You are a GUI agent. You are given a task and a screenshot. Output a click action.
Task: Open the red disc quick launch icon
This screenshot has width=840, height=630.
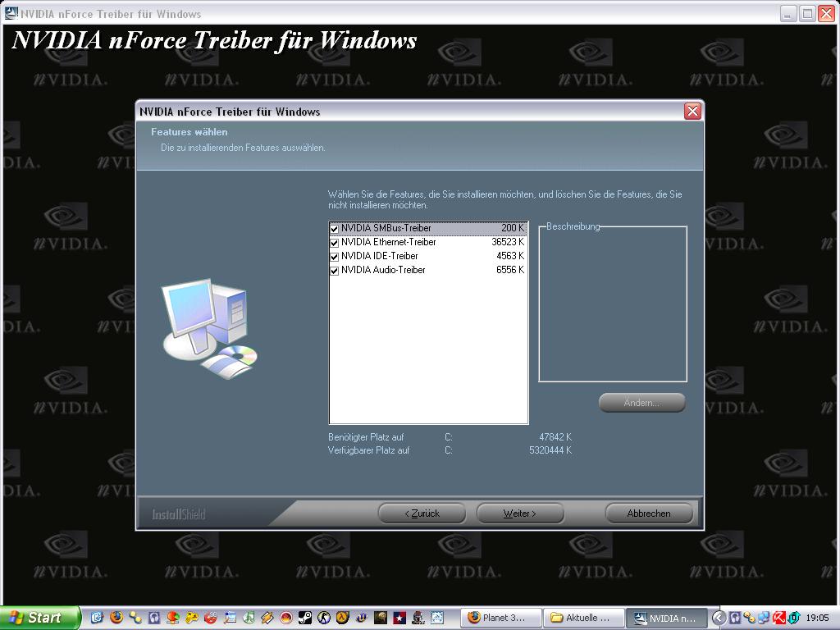(211, 618)
